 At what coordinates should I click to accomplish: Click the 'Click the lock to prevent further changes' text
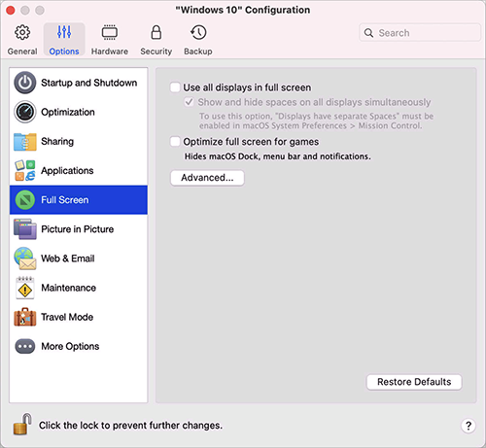tap(131, 426)
